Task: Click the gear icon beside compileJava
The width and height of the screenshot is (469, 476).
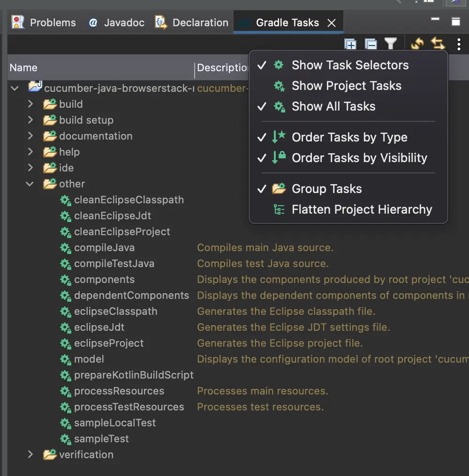Action: tap(66, 248)
